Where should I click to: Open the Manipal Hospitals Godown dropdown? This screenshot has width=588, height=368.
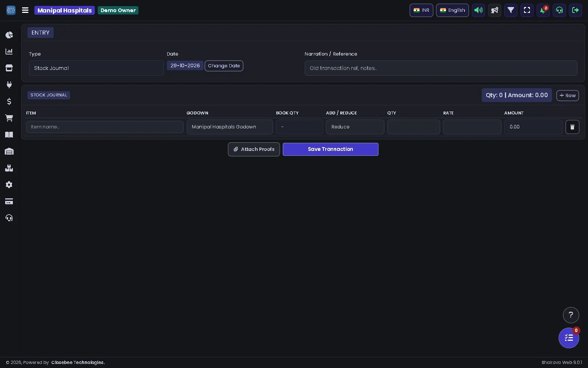point(230,127)
